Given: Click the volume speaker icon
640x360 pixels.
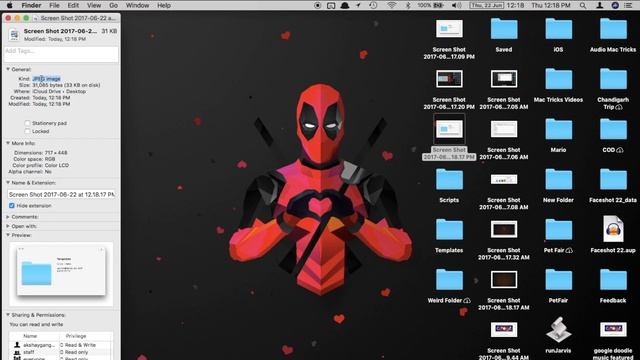Looking at the screenshot, I should pos(457,5).
